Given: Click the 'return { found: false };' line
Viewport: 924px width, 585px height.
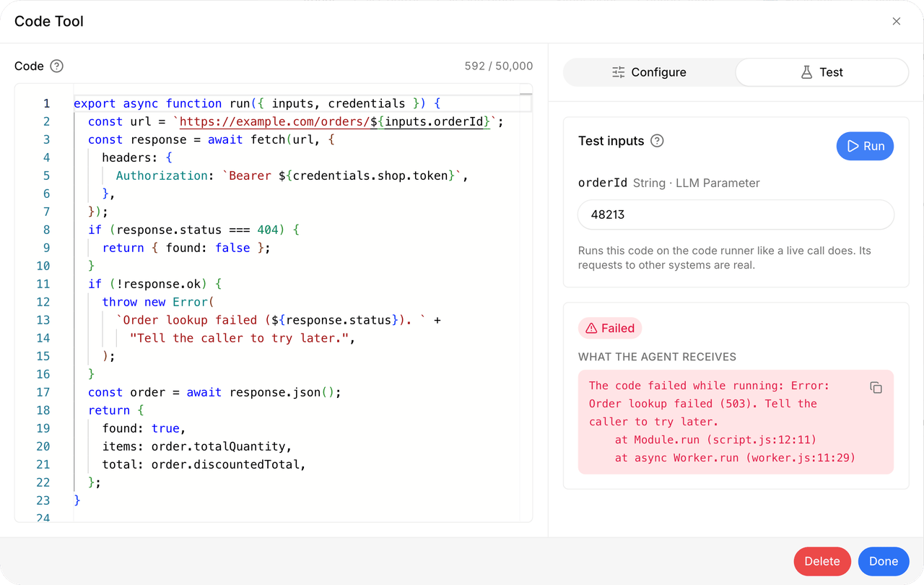Looking at the screenshot, I should 186,248.
